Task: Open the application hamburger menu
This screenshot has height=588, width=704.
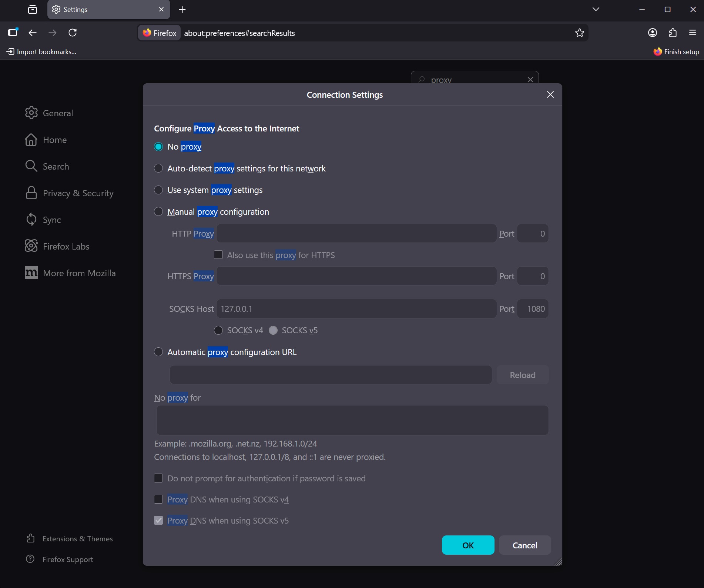Action: 692,33
